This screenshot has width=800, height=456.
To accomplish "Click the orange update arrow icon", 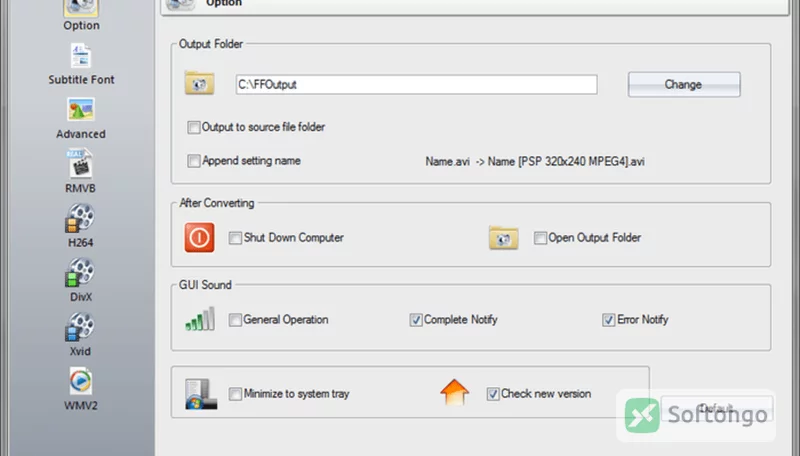I will coord(454,392).
